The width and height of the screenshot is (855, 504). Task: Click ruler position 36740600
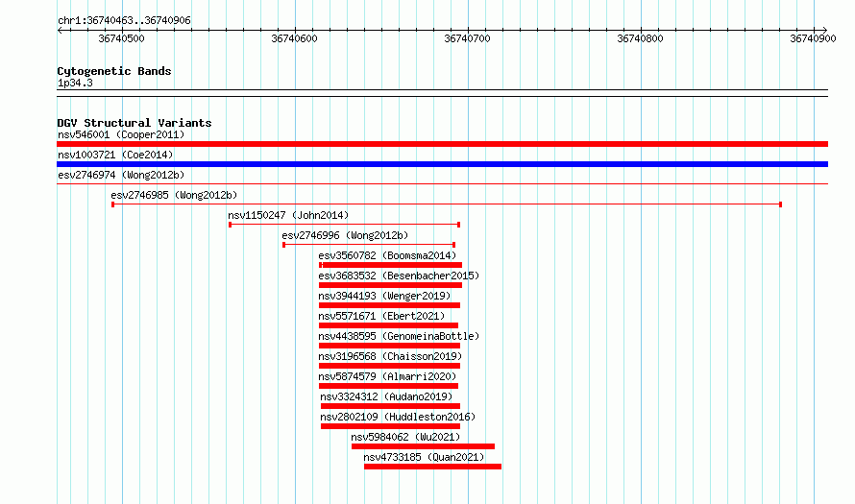tap(294, 38)
